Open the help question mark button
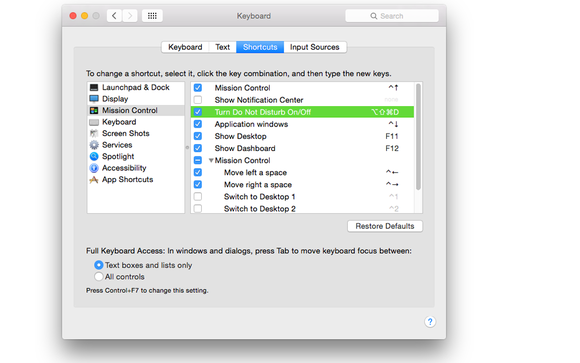 430,322
